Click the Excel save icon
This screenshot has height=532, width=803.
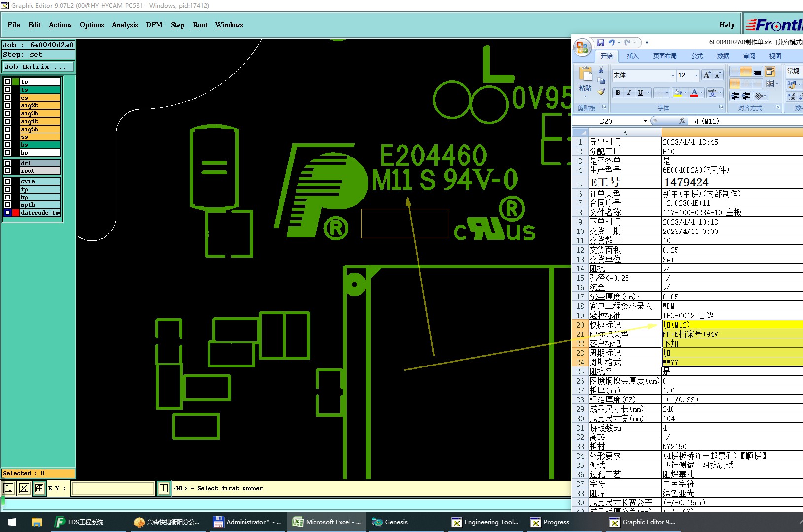601,43
